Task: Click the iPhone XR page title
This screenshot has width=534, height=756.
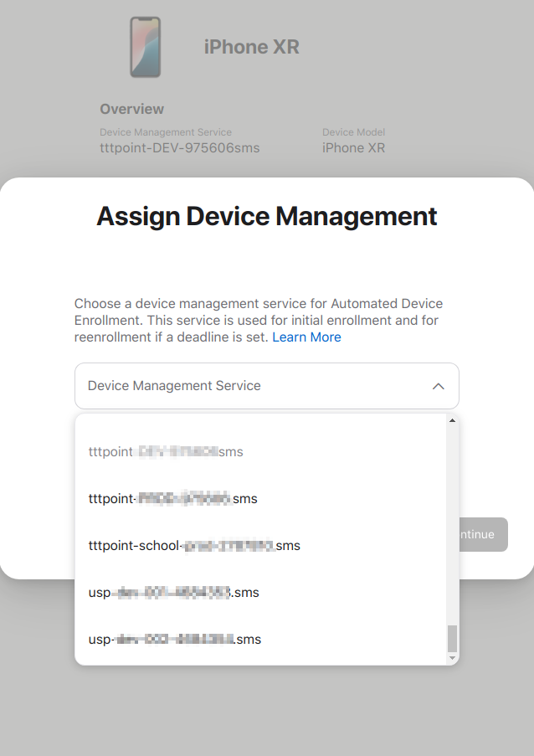Action: (251, 48)
